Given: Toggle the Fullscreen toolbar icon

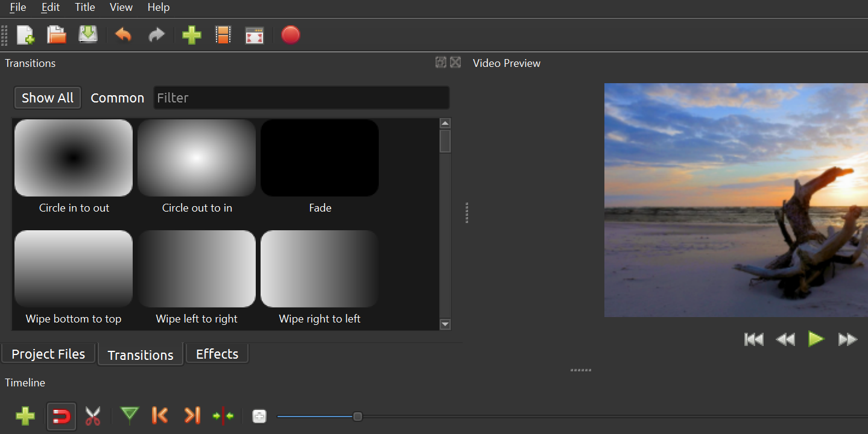Looking at the screenshot, I should point(255,36).
